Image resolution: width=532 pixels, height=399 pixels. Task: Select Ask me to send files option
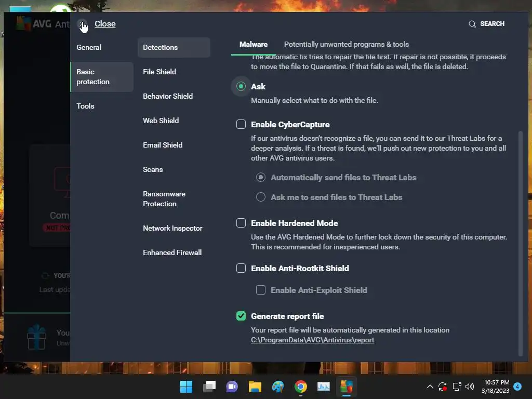coord(261,197)
